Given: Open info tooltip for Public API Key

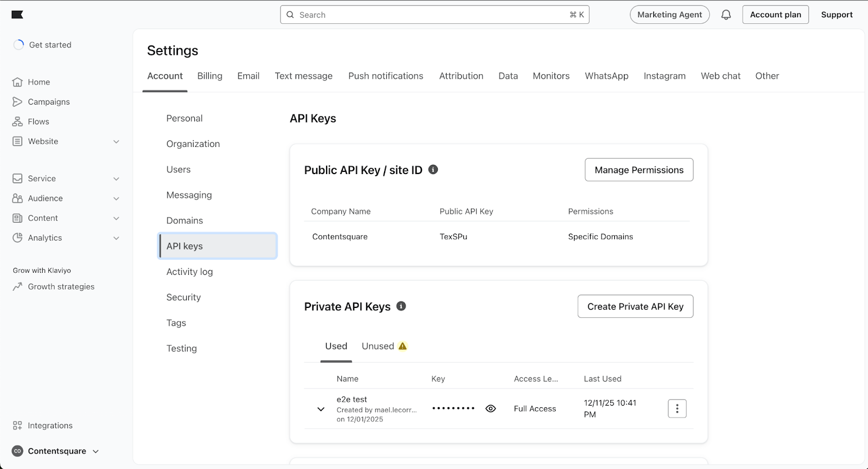Looking at the screenshot, I should pos(433,170).
